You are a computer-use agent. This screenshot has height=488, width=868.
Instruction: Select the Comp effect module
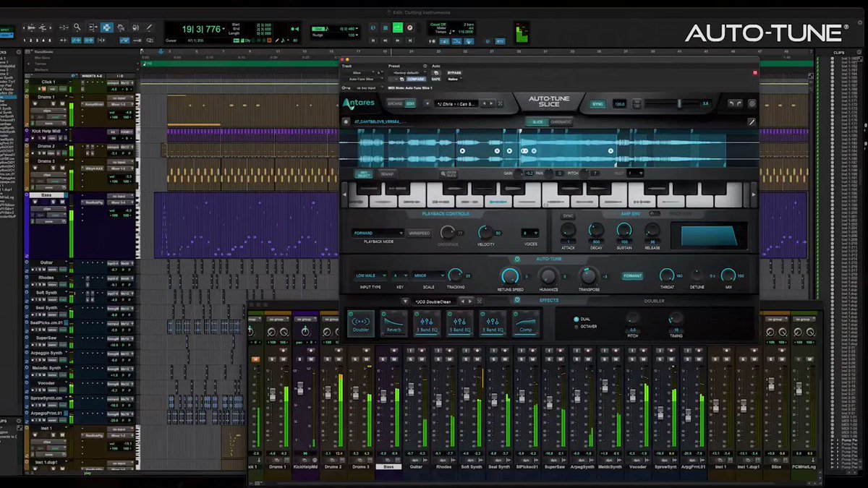tap(526, 323)
